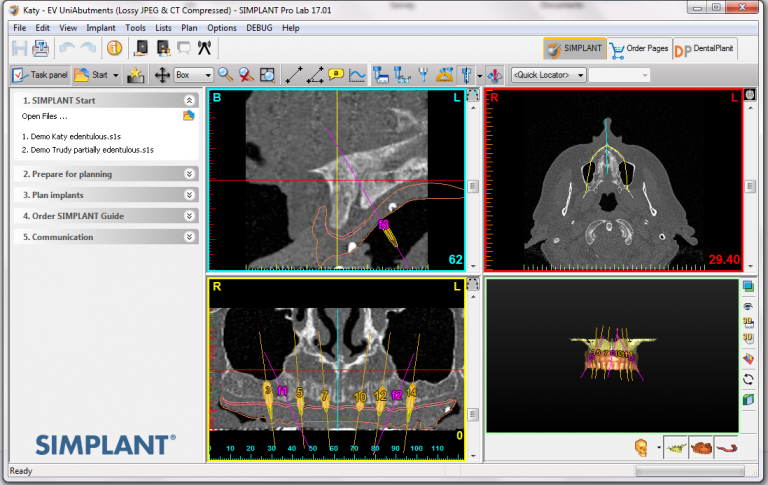The height and width of the screenshot is (485, 768).
Task: Open dropdown arrow beside implant axis icon
Action: pyautogui.click(x=480, y=75)
